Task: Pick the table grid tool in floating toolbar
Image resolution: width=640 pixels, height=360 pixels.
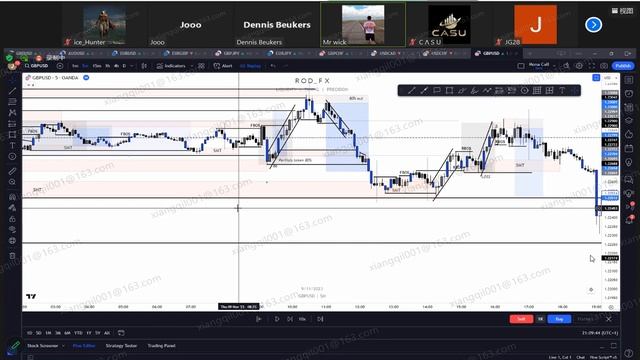Action: (537, 91)
